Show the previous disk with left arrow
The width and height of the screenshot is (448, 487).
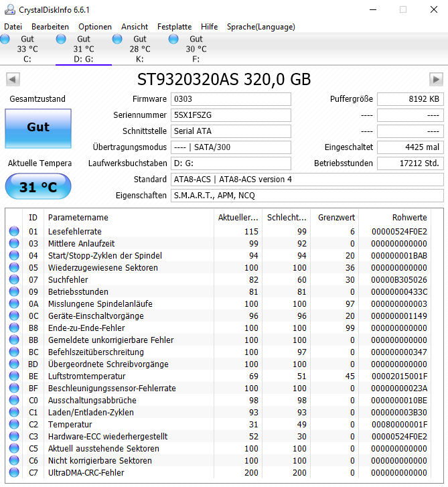pyautogui.click(x=13, y=80)
